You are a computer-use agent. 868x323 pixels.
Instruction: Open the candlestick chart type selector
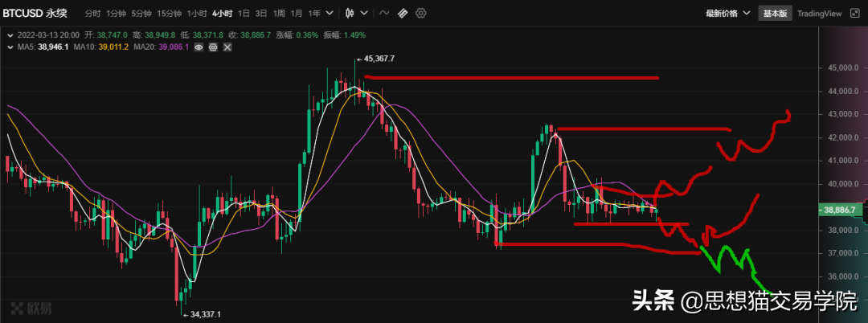350,13
